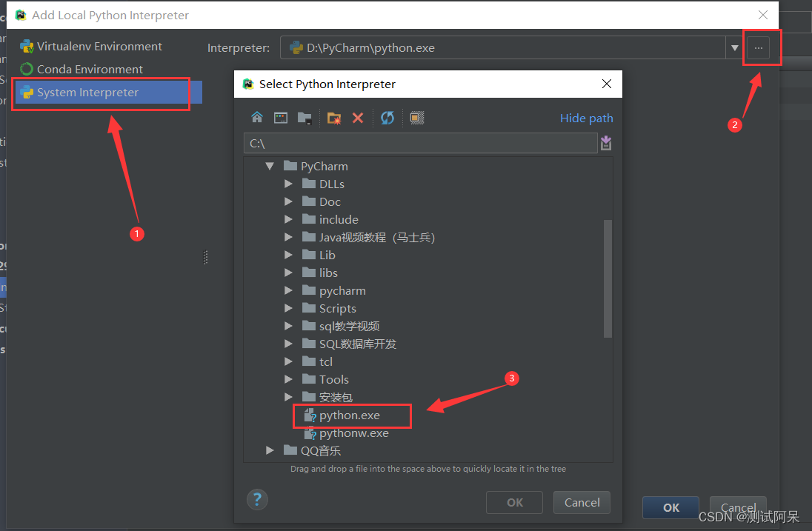
Task: Select the PyCharm folder row
Action: (x=316, y=166)
